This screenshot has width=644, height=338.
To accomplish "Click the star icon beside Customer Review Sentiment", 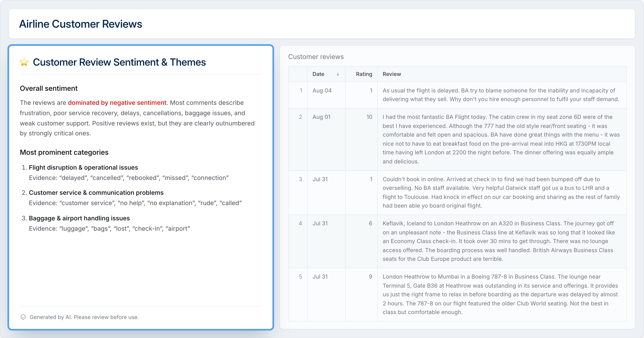I will pos(24,62).
